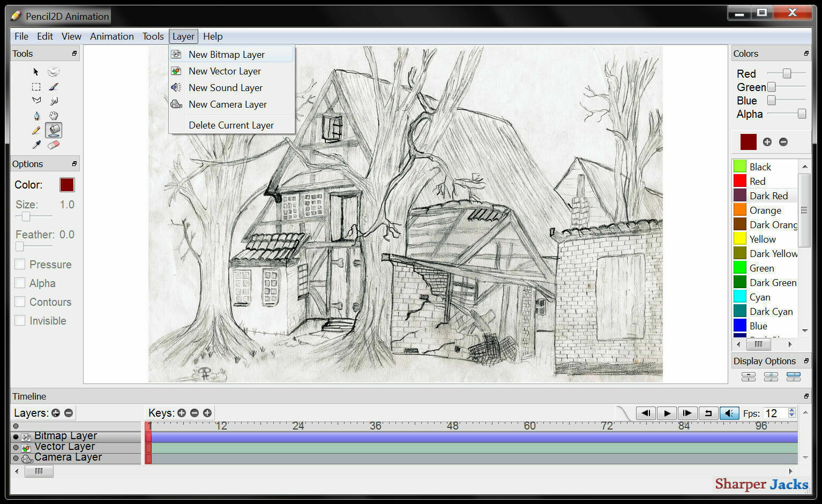The width and height of the screenshot is (822, 504).
Task: Remove layer with Layers minus icon
Action: pyautogui.click(x=69, y=413)
